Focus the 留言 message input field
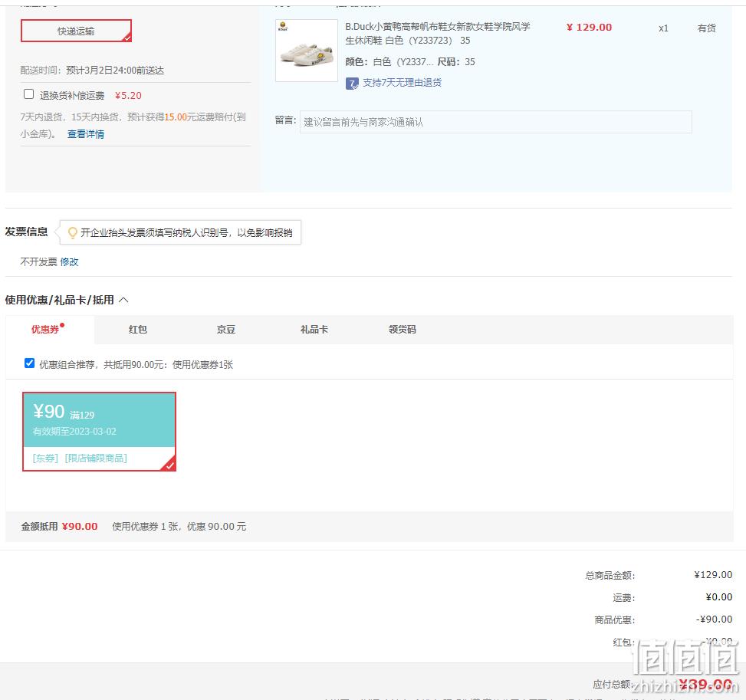The height and width of the screenshot is (700, 746). pyautogui.click(x=495, y=123)
